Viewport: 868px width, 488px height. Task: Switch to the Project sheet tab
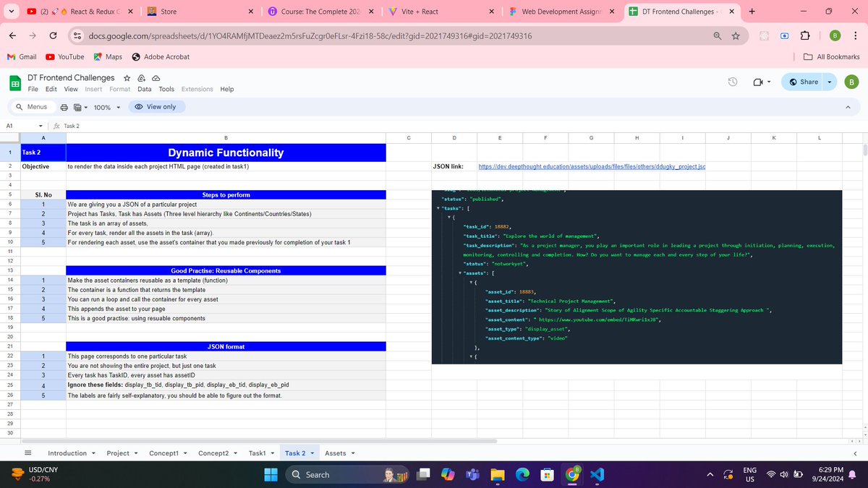(x=118, y=453)
